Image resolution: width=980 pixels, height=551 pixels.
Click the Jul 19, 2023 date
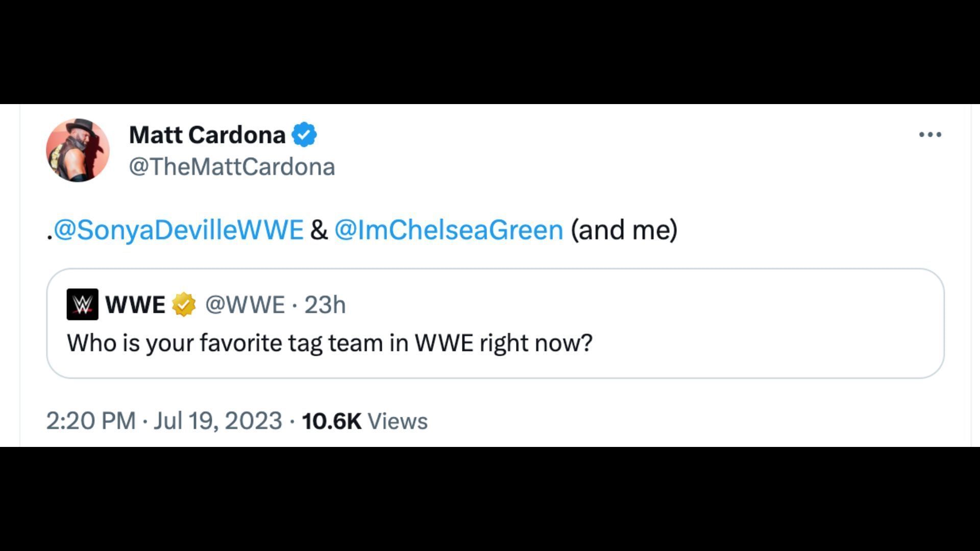(218, 421)
